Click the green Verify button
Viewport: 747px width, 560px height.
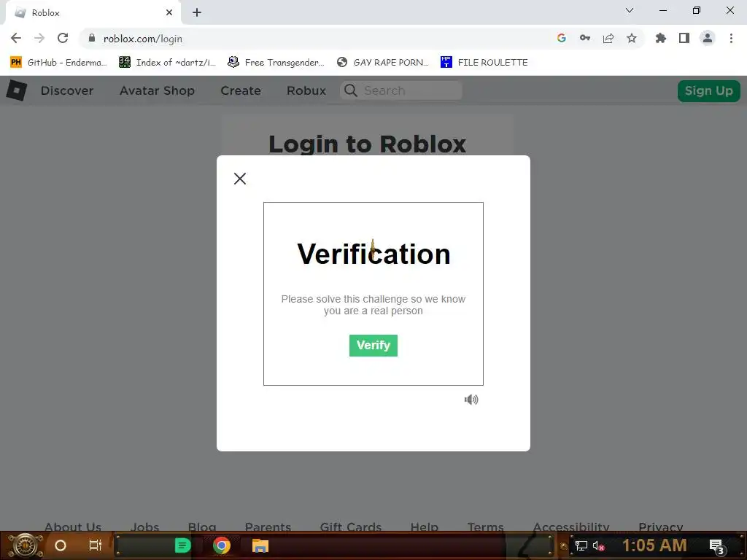(373, 345)
